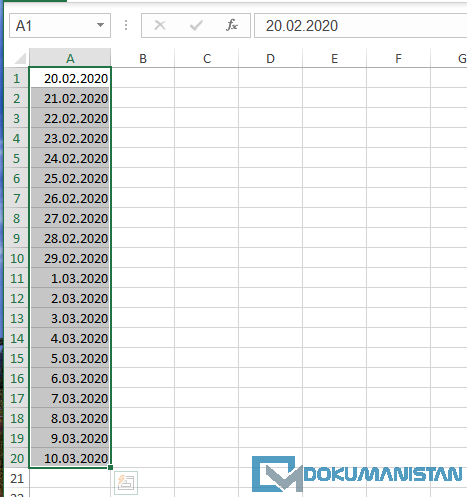The width and height of the screenshot is (467, 497).
Task: Open the Auto Fill Options button
Action: click(x=126, y=483)
